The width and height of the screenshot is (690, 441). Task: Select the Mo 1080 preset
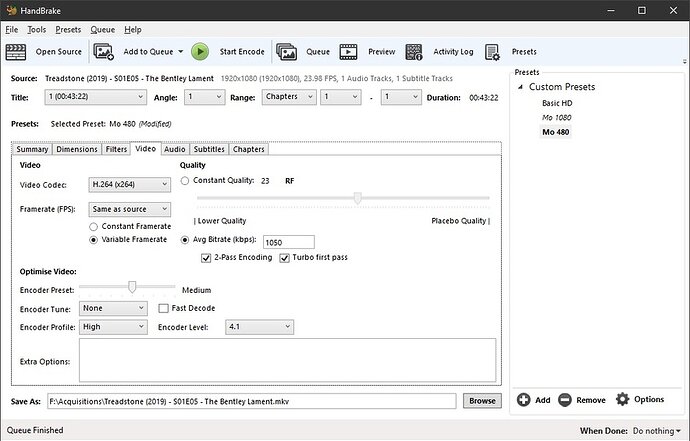[557, 118]
